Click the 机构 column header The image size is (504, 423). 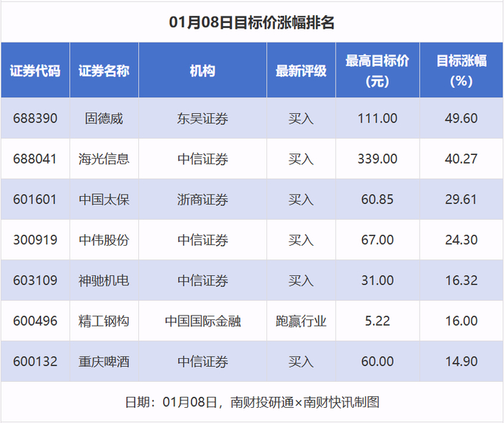pyautogui.click(x=202, y=71)
